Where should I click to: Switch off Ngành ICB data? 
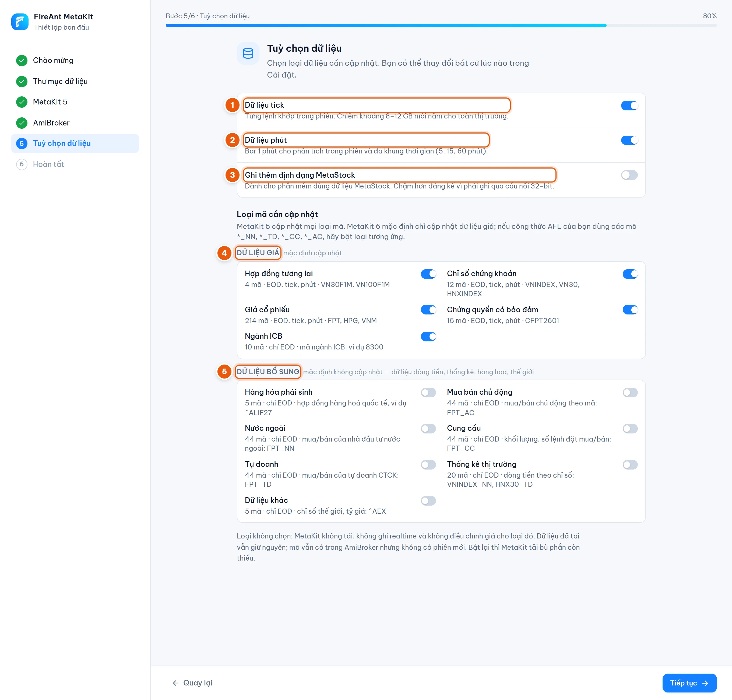pyautogui.click(x=428, y=337)
